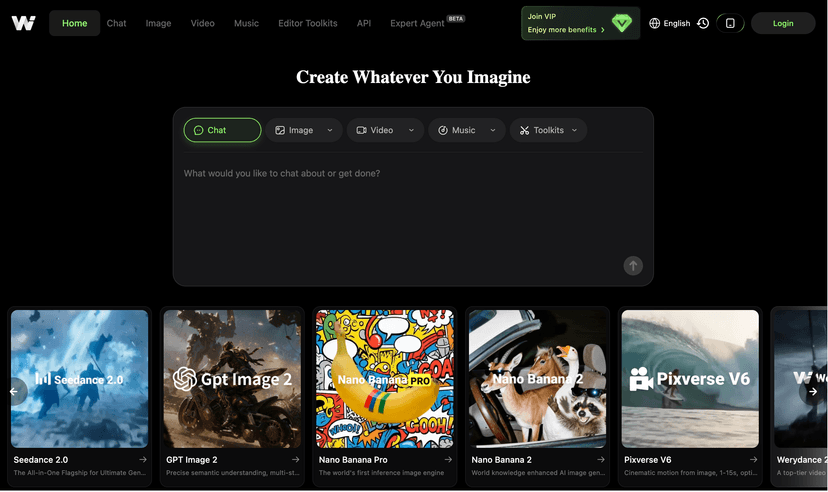Viewport: 828px width, 492px height.
Task: Go to Chat in the top navigation
Action: click(116, 23)
